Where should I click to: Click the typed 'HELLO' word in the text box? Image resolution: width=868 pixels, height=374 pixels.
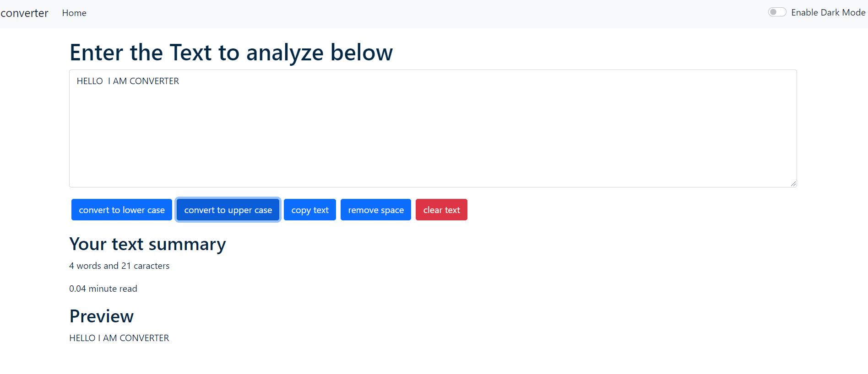(90, 81)
